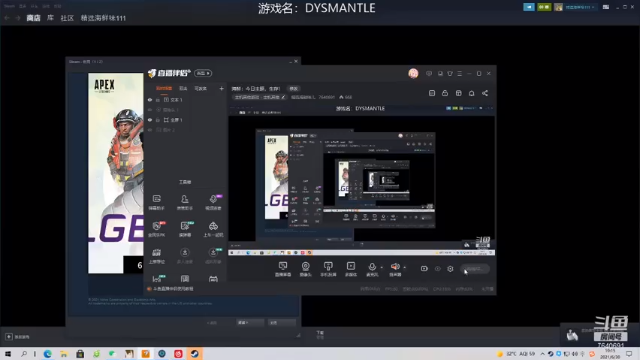Open the PK tool with red badge
Screen dimensions: 640x360
tap(156, 229)
